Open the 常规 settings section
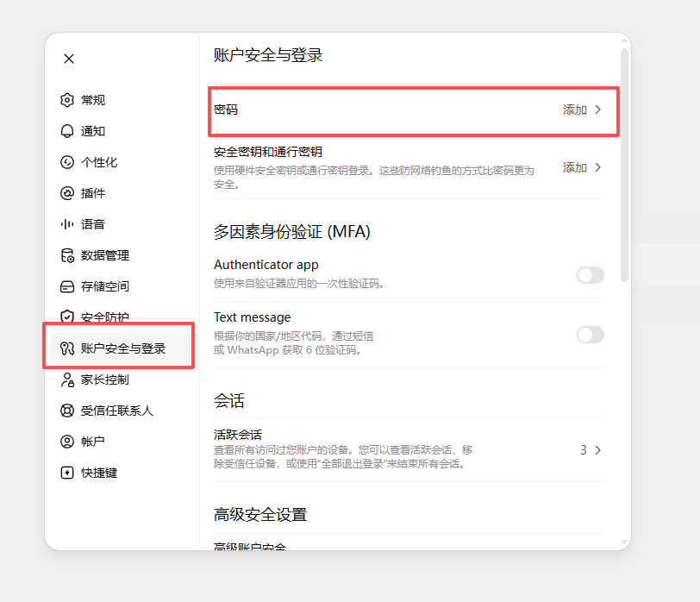The height and width of the screenshot is (602, 700). pos(93,100)
